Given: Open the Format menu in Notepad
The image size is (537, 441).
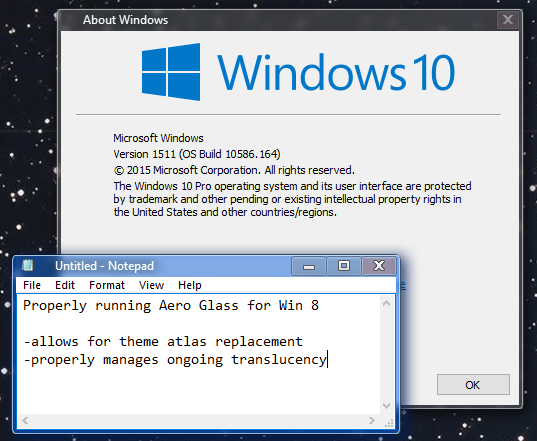Looking at the screenshot, I should pyautogui.click(x=107, y=285).
